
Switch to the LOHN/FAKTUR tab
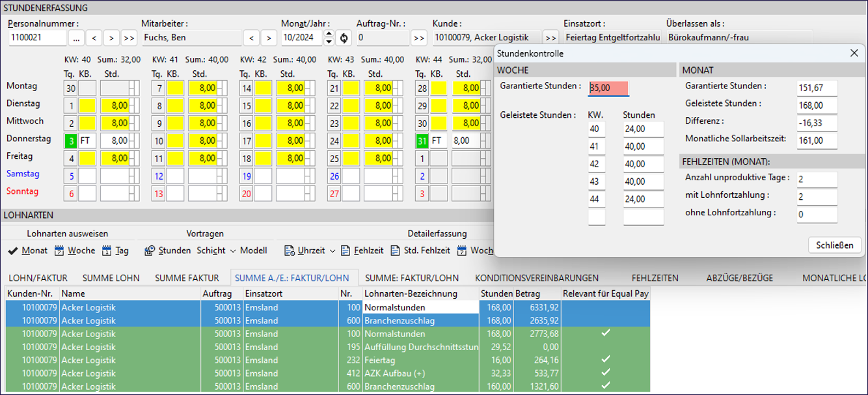tap(38, 278)
